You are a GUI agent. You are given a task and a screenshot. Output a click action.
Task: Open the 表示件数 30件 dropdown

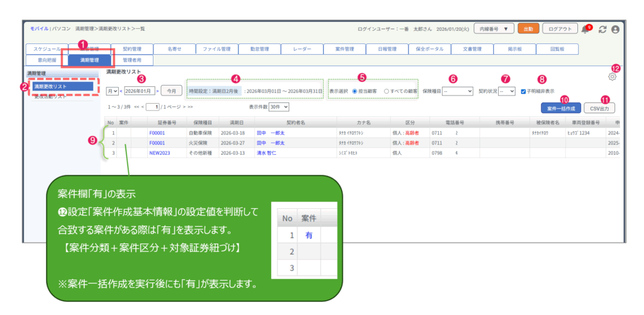(x=279, y=108)
